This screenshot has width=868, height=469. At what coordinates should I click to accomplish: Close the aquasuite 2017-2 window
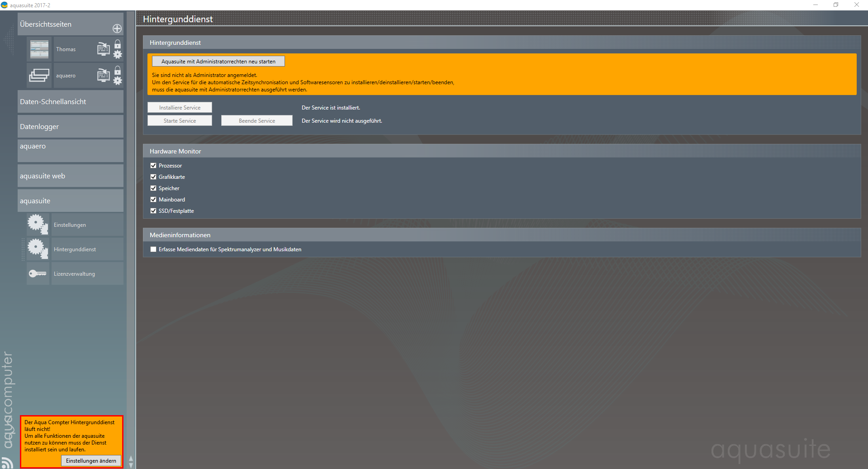point(857,5)
